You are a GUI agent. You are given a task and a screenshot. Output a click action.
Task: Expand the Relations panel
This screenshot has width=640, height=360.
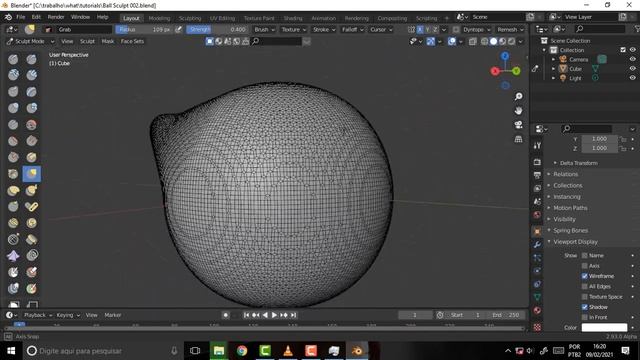[x=565, y=174]
